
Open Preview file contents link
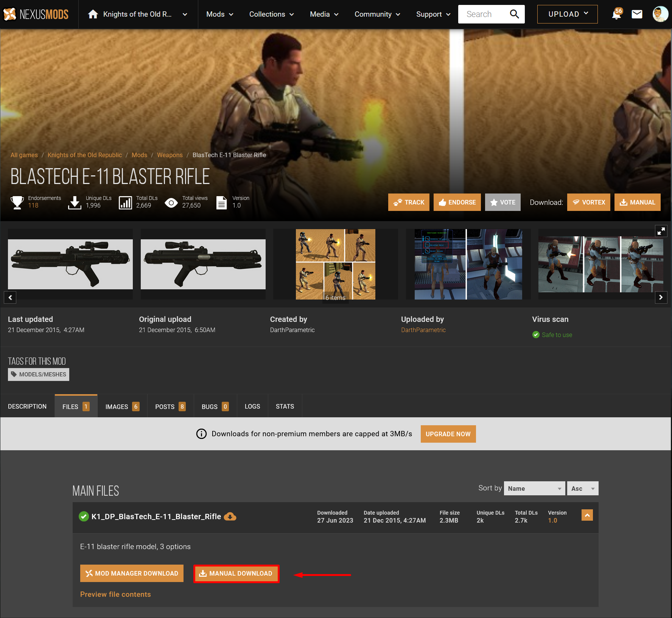click(x=115, y=595)
